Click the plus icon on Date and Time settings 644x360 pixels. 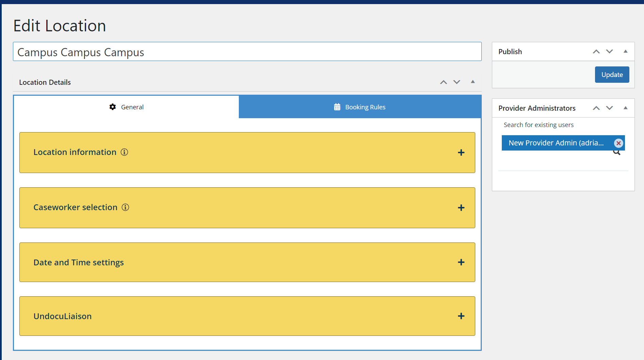pos(461,262)
